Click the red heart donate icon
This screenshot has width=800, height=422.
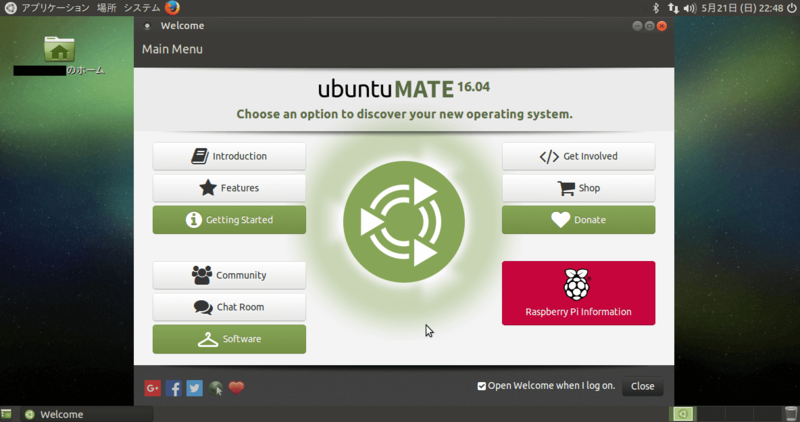point(237,388)
